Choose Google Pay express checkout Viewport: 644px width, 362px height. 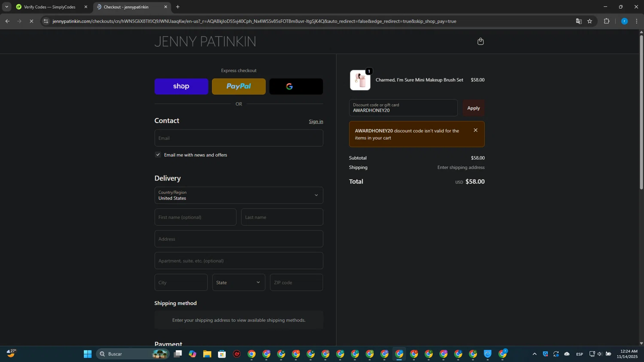click(296, 86)
